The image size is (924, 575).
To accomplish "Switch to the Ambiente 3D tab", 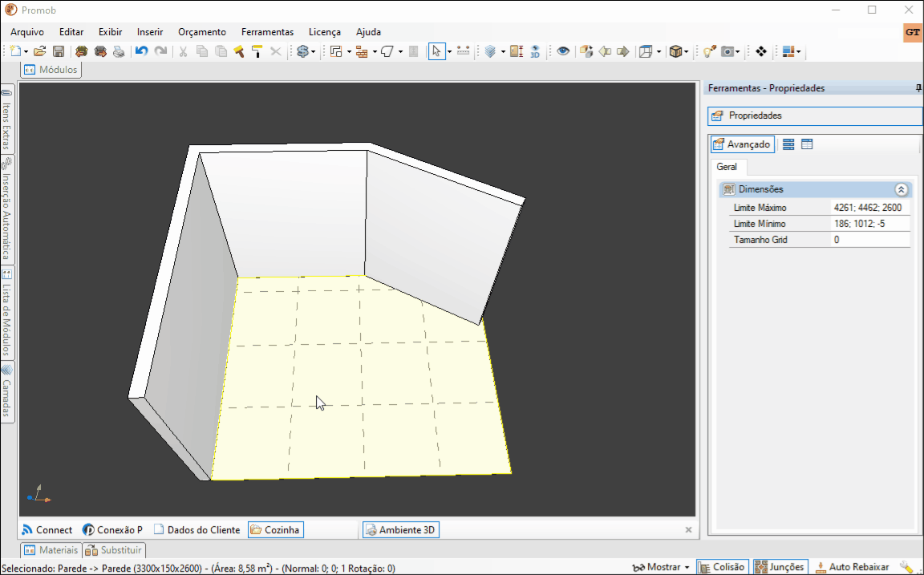I will click(x=401, y=530).
